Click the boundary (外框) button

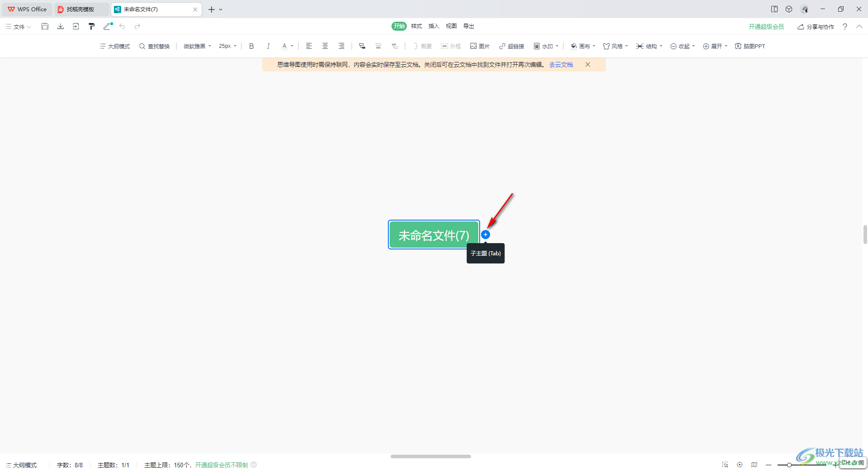(451, 46)
